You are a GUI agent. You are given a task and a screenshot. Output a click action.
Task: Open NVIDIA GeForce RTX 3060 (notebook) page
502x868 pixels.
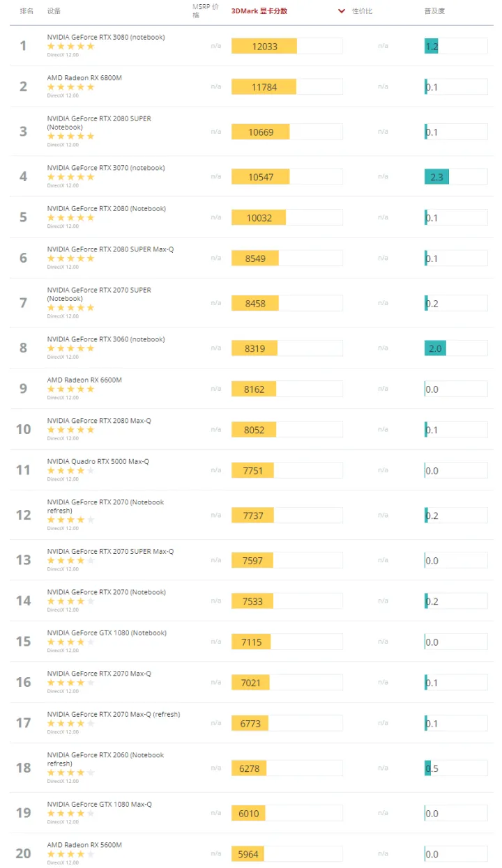click(x=106, y=339)
